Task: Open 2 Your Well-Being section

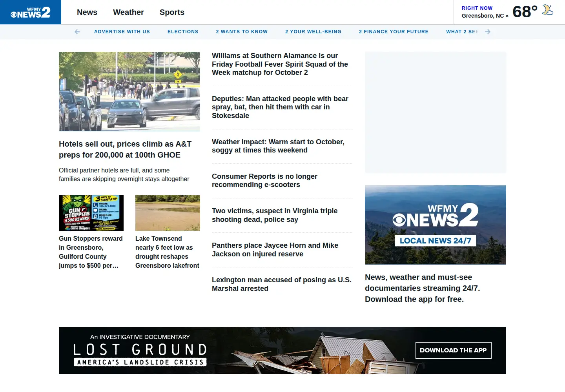Action: (x=313, y=32)
